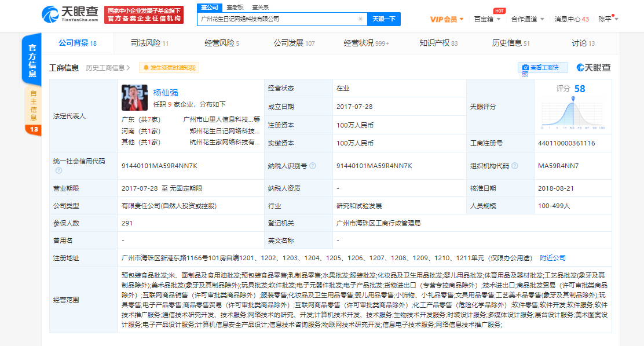This screenshot has width=644, height=346.
Task: Click the credit code 91440101MA59R4NN7K under 统一社会信用代码
Action: pyautogui.click(x=159, y=166)
